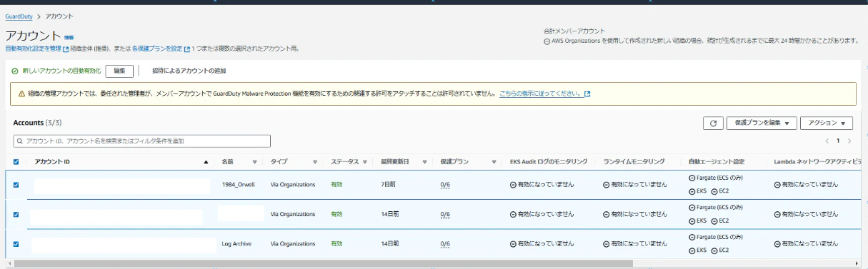The width and height of the screenshot is (868, 269).
Task: Click page number 1 in the pagination
Action: click(839, 141)
